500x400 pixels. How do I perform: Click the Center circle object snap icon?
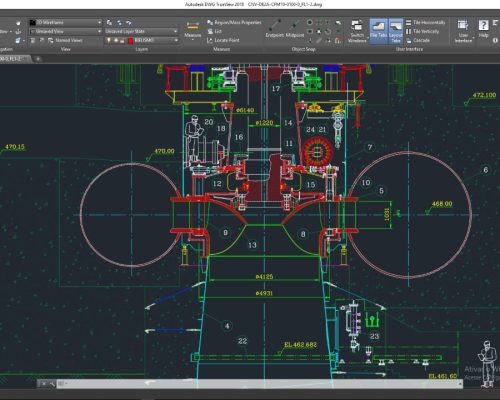coord(310,22)
